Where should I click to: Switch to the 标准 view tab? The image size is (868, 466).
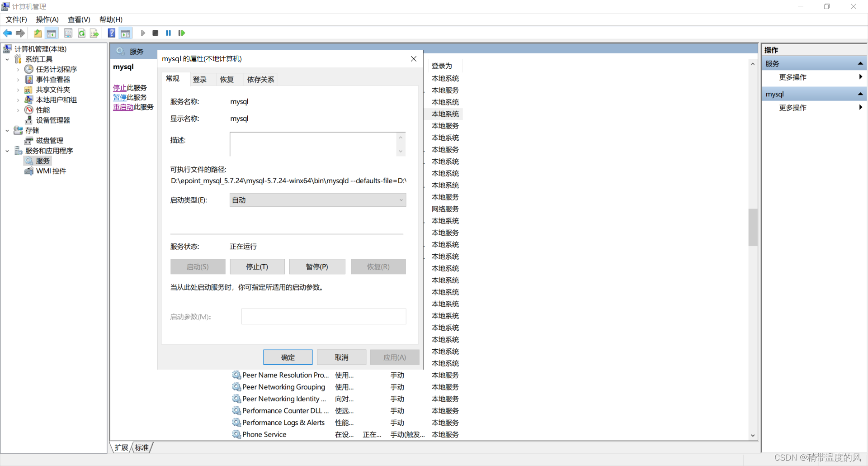click(142, 447)
